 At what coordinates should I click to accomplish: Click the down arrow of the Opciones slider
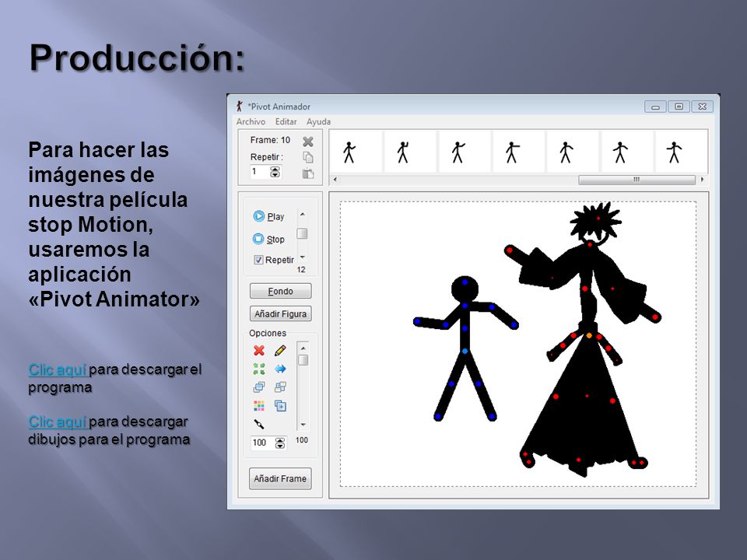click(x=303, y=425)
